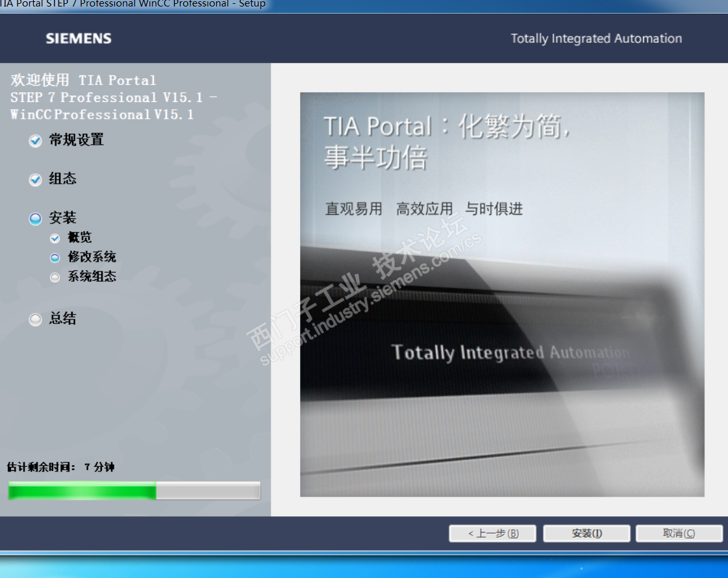Click the blue indicator beside 修改系统
728x578 pixels.
pos(55,258)
